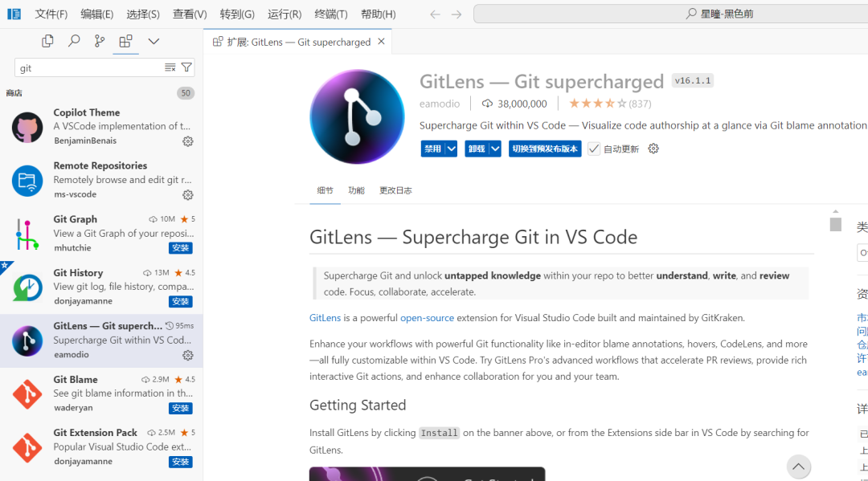868x481 pixels.
Task: Install the Git History extension
Action: pyautogui.click(x=181, y=301)
